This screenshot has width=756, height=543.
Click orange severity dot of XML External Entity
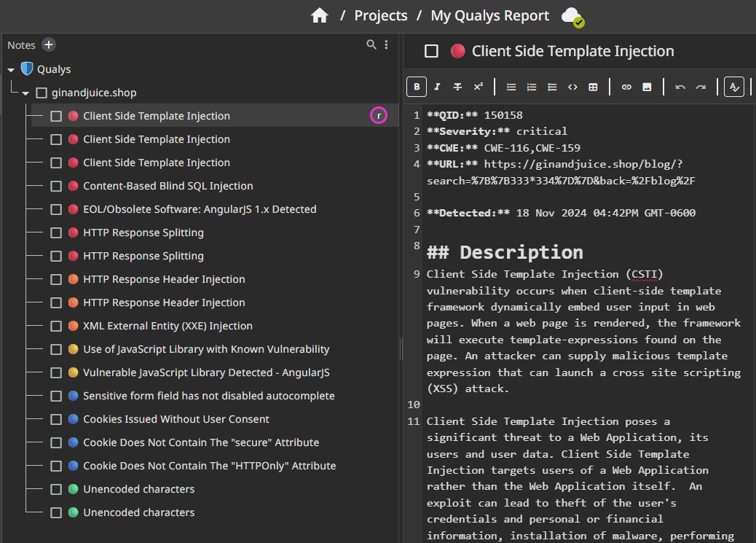click(x=74, y=326)
